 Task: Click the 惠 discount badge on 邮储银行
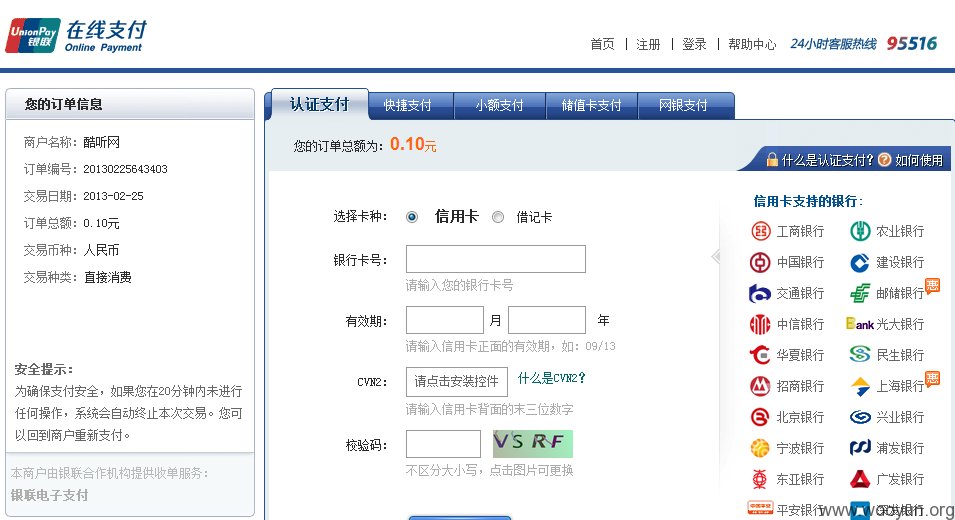point(932,285)
